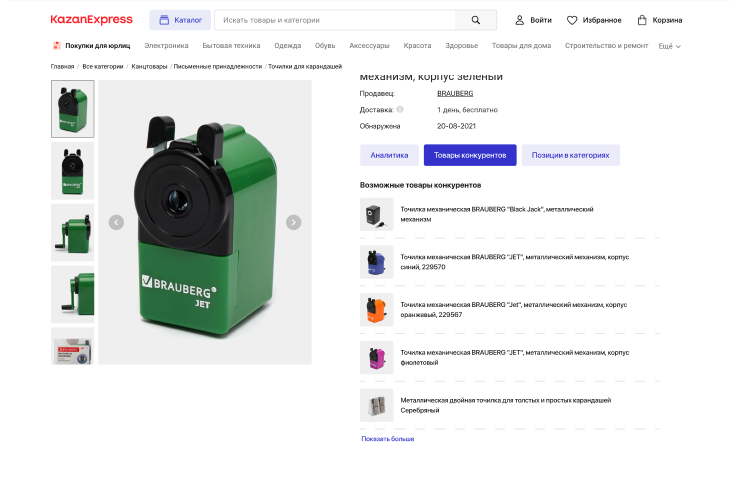Click the search field 'Искать товары и категории'
This screenshot has width=738, height=480.
click(335, 20)
